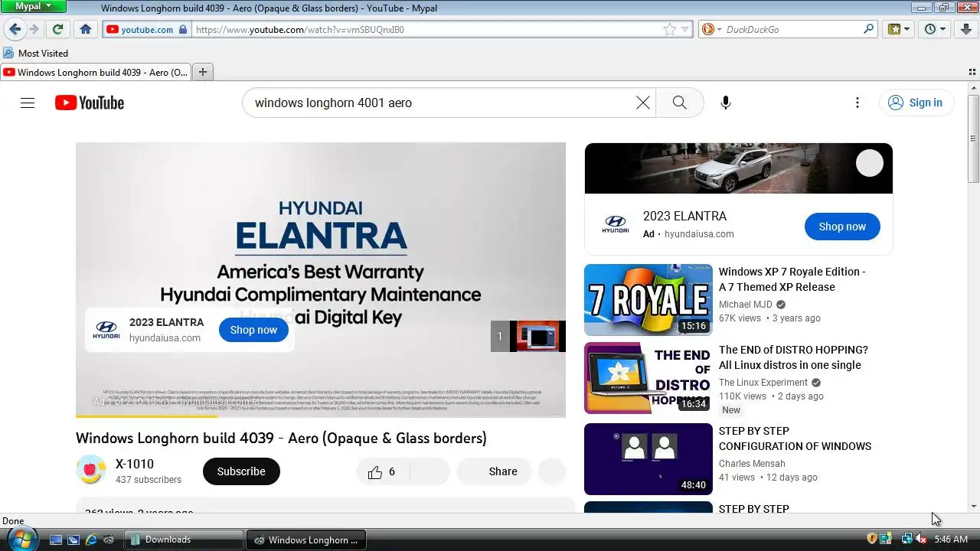Open YouTube settings three-dot menu
The height and width of the screenshot is (551, 980).
[857, 103]
